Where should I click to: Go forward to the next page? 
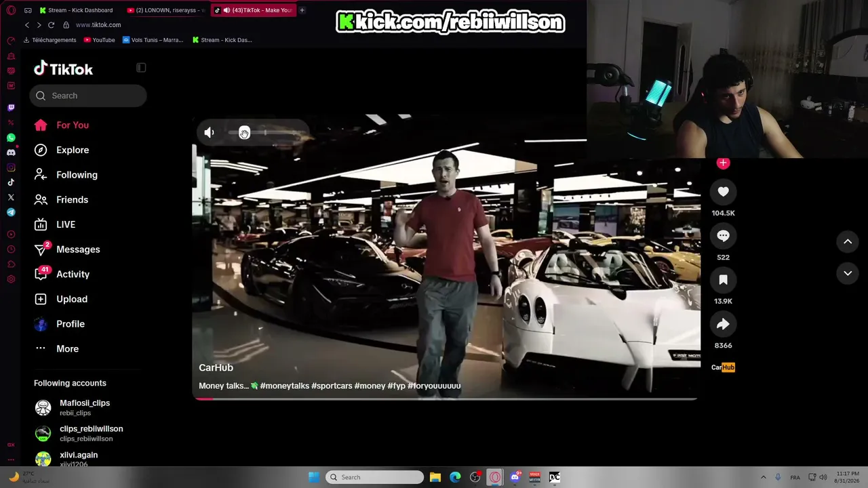coord(39,25)
